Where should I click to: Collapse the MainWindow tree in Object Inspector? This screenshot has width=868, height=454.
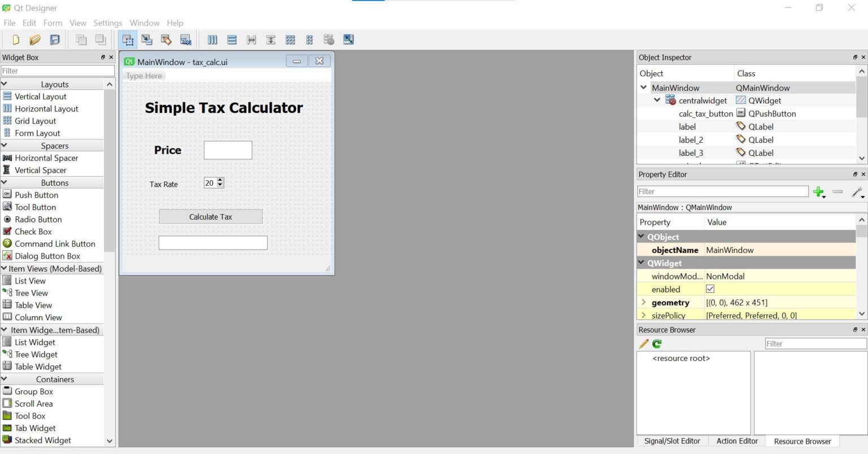coord(644,88)
